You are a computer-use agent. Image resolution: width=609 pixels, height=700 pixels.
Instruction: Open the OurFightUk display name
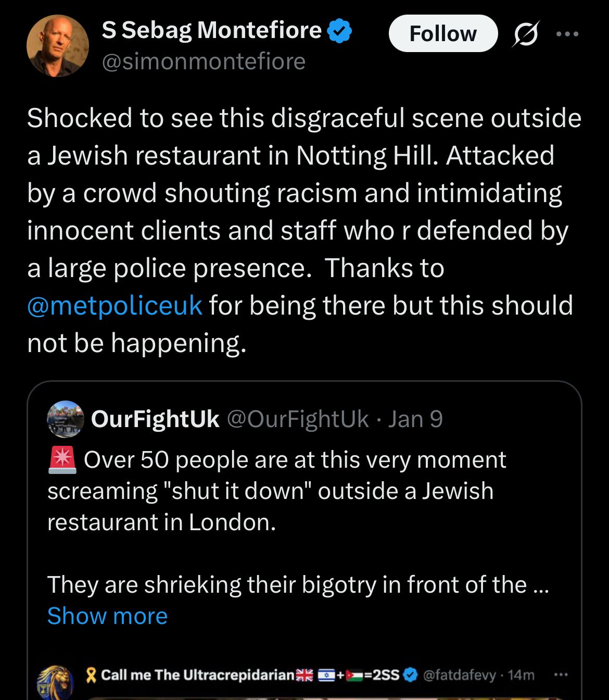point(155,419)
